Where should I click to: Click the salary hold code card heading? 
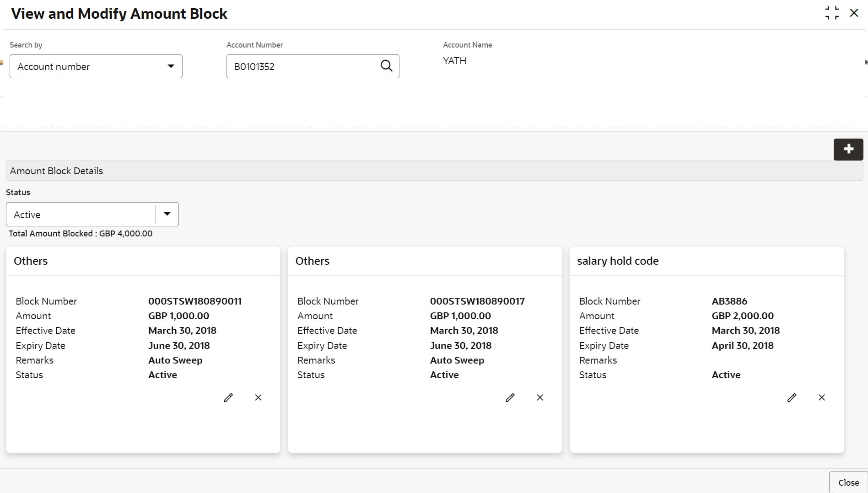pos(617,261)
